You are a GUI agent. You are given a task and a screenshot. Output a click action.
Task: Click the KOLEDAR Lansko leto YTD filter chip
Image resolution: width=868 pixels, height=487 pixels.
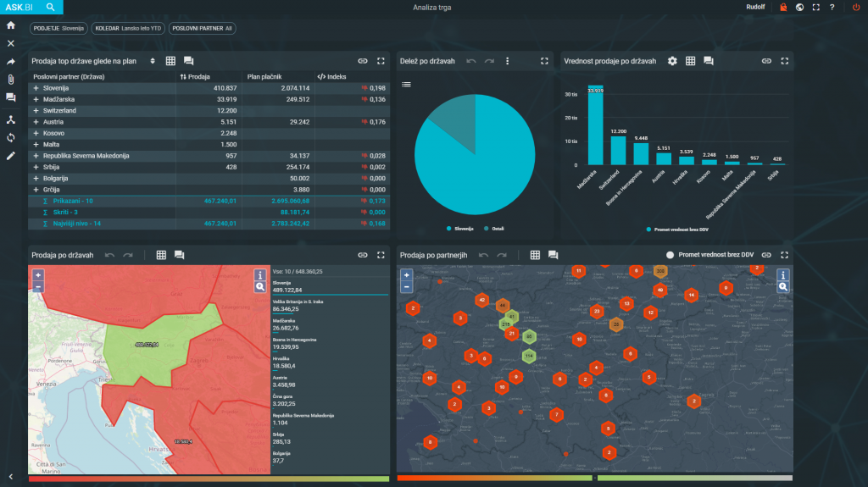[128, 28]
